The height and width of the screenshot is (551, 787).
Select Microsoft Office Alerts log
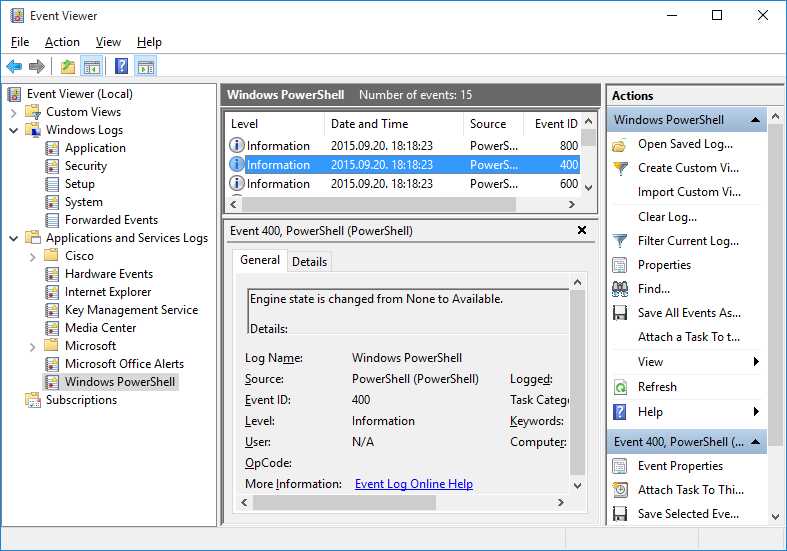[124, 364]
